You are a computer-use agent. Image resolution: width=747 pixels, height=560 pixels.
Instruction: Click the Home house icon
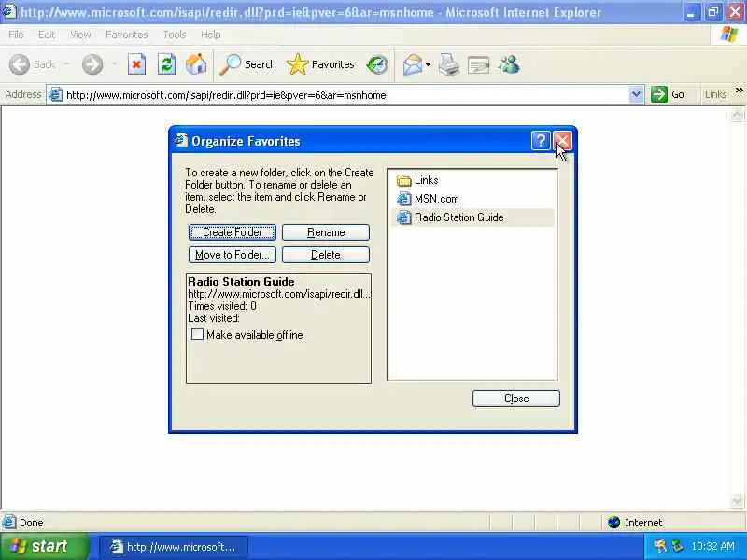pos(196,64)
